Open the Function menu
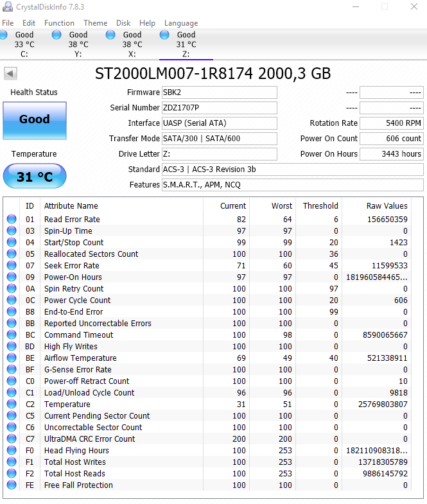427x504 pixels. [59, 23]
